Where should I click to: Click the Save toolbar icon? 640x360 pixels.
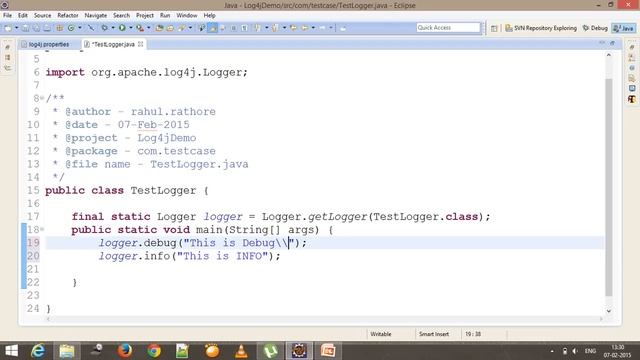tap(25, 28)
